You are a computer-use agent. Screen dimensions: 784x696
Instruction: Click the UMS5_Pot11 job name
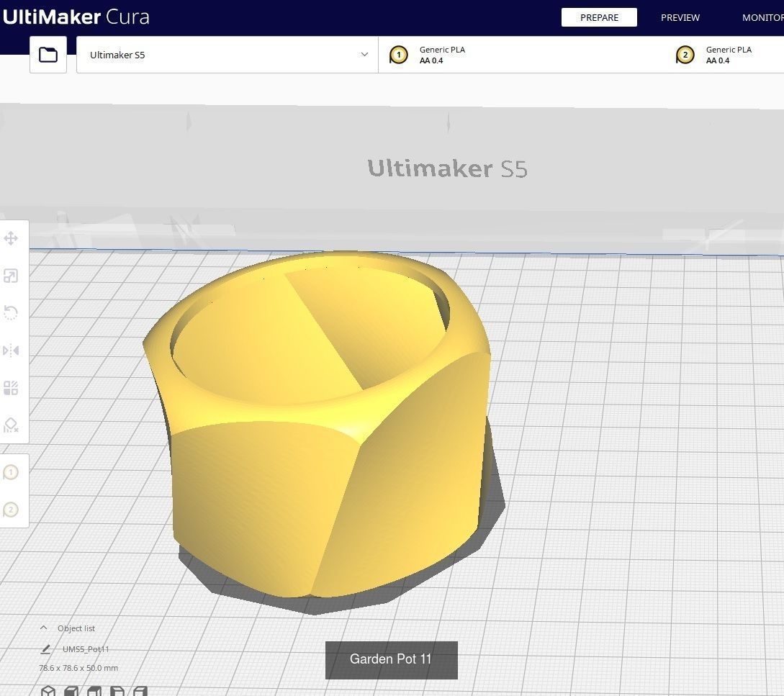(86, 649)
